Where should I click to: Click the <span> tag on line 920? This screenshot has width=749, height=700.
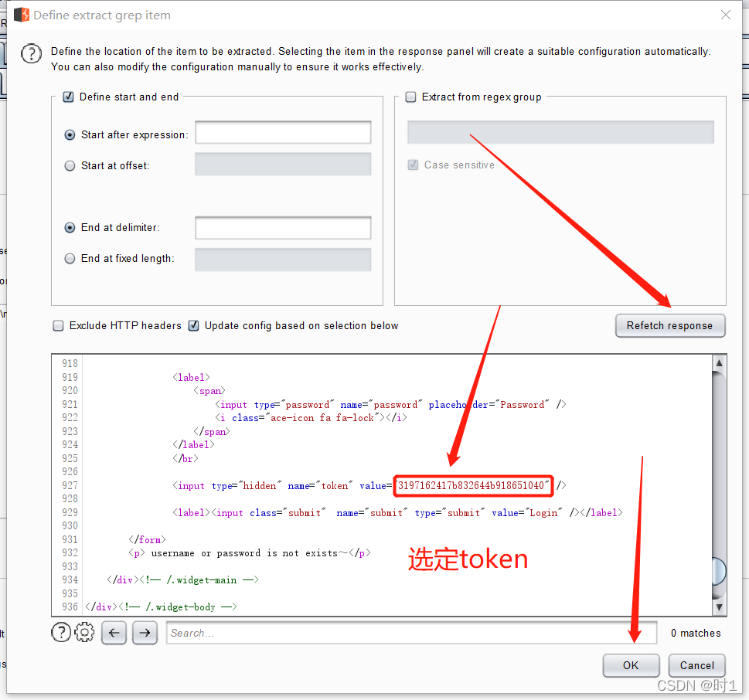coord(209,391)
